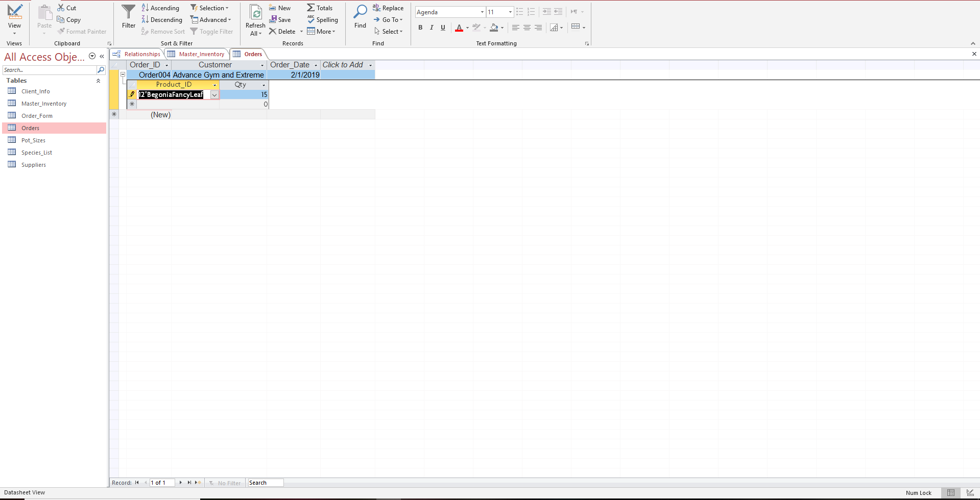The width and height of the screenshot is (980, 500).
Task: Click the Qty subdatasheet column header
Action: point(244,85)
